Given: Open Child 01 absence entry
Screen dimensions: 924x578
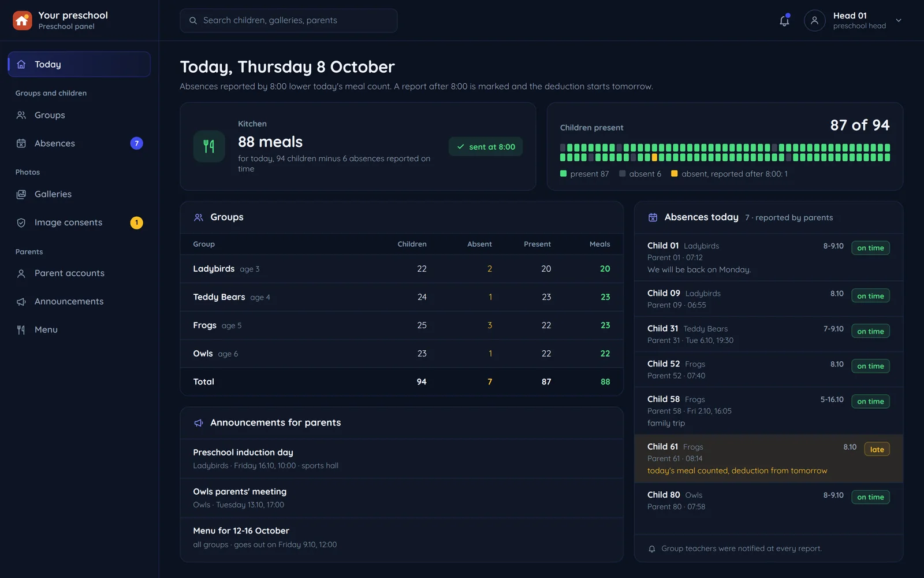Looking at the screenshot, I should (x=768, y=257).
